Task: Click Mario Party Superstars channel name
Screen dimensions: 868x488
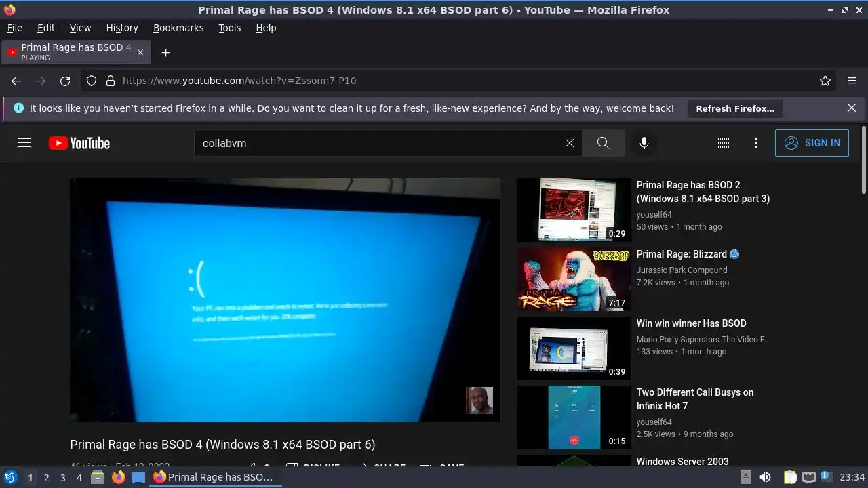Action: [703, 339]
